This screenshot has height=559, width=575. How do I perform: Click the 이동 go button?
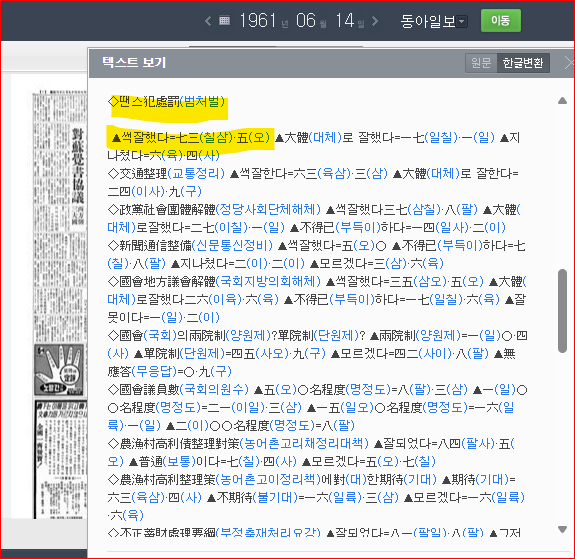[501, 21]
